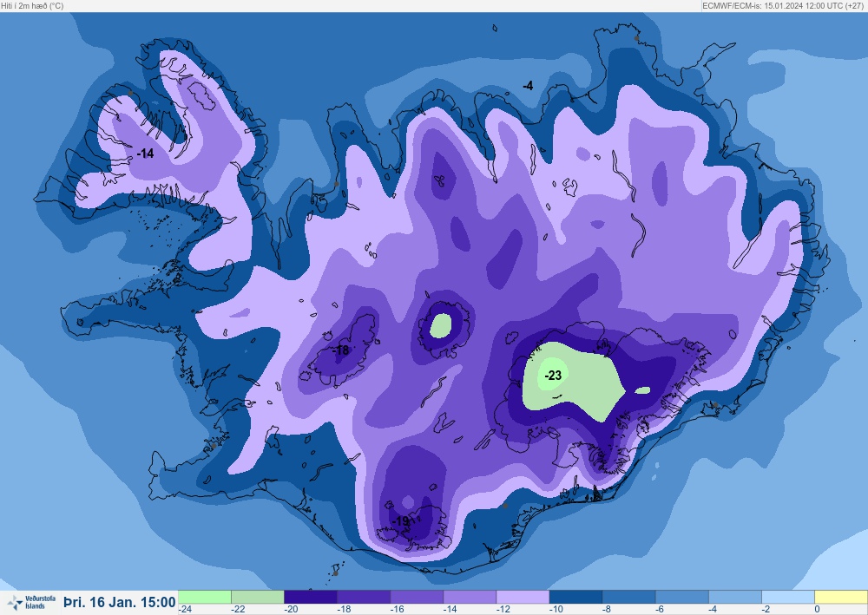Click the -4 temperature label on the map
This screenshot has height=615, width=868.
pyautogui.click(x=528, y=86)
